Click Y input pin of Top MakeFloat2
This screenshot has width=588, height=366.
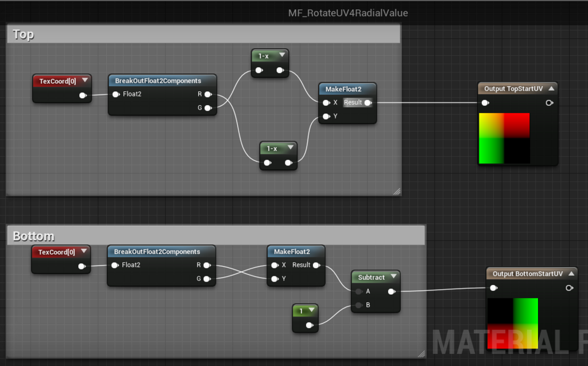point(326,117)
